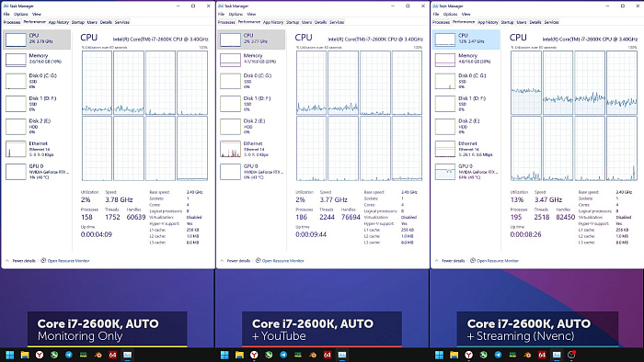The width and height of the screenshot is (644, 362).
Task: Open the Telegram taskbar icon under + Streaming (Nvenc)
Action: point(499,355)
